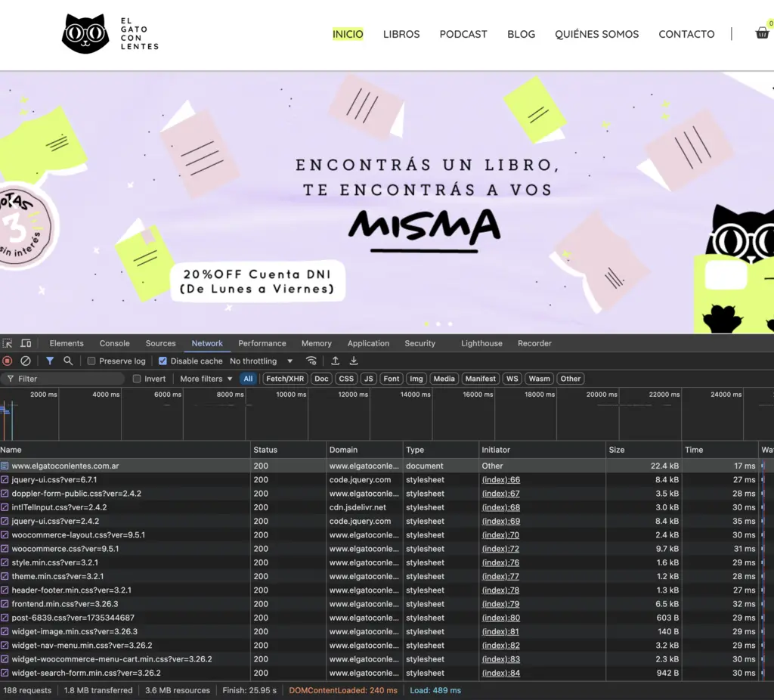Image resolution: width=774 pixels, height=700 pixels.
Task: Clear the network log
Action: point(26,361)
